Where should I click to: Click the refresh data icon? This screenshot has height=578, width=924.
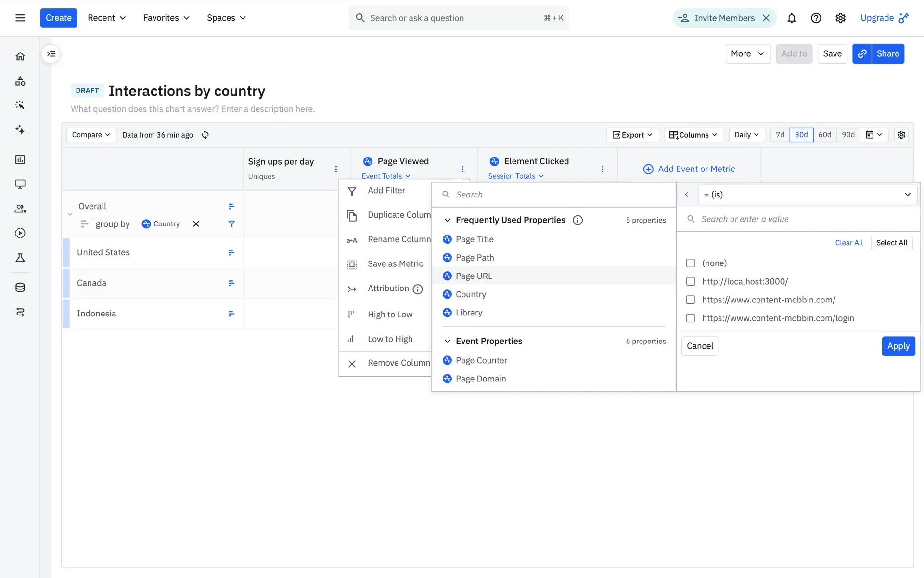(x=205, y=135)
